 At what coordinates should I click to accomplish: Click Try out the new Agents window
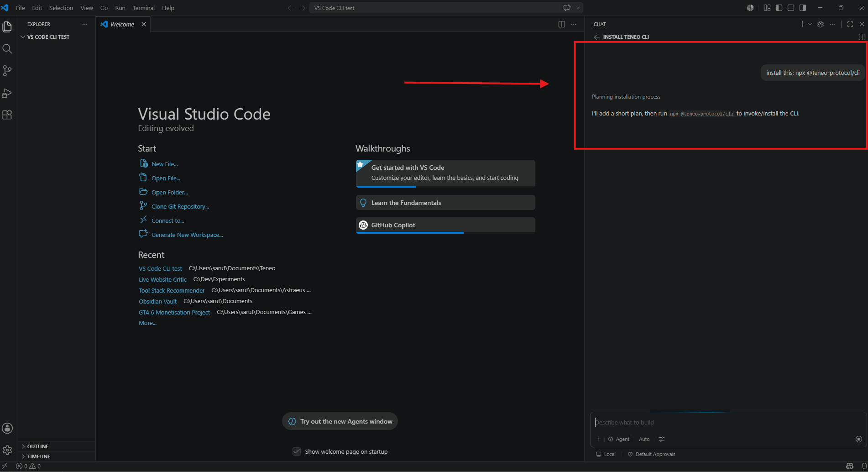point(340,421)
